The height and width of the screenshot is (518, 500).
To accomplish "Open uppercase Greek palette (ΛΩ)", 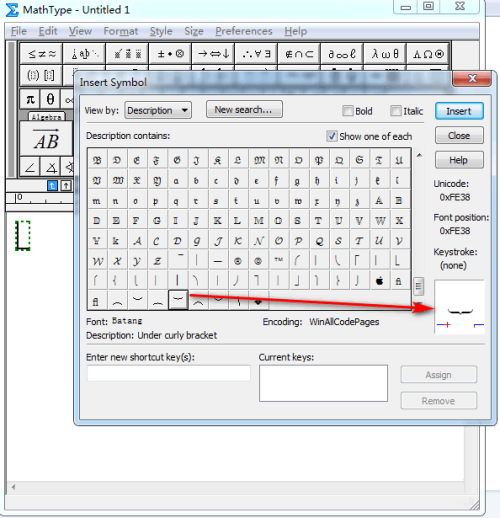I will 428,54.
